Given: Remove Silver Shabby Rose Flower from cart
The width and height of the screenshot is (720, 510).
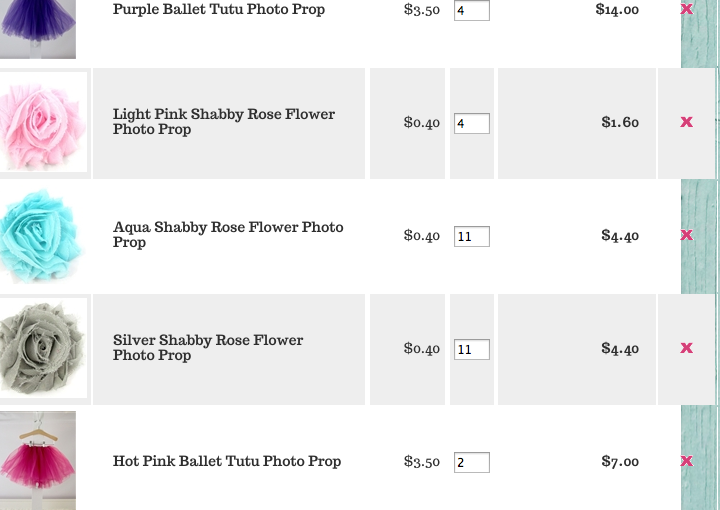Looking at the screenshot, I should (x=686, y=348).
